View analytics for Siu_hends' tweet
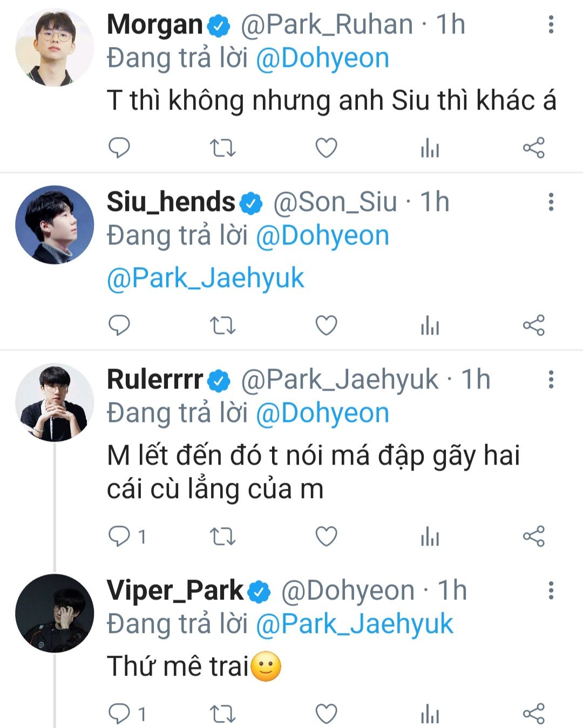This screenshot has width=583, height=728. pos(430,325)
